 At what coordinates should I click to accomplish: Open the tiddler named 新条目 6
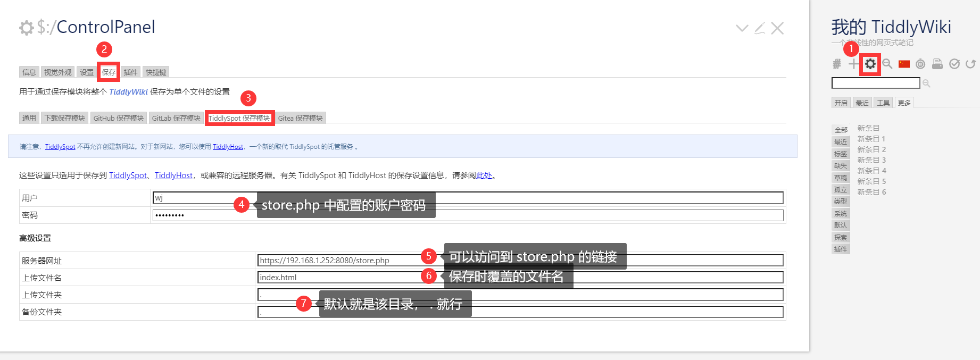coord(871,192)
